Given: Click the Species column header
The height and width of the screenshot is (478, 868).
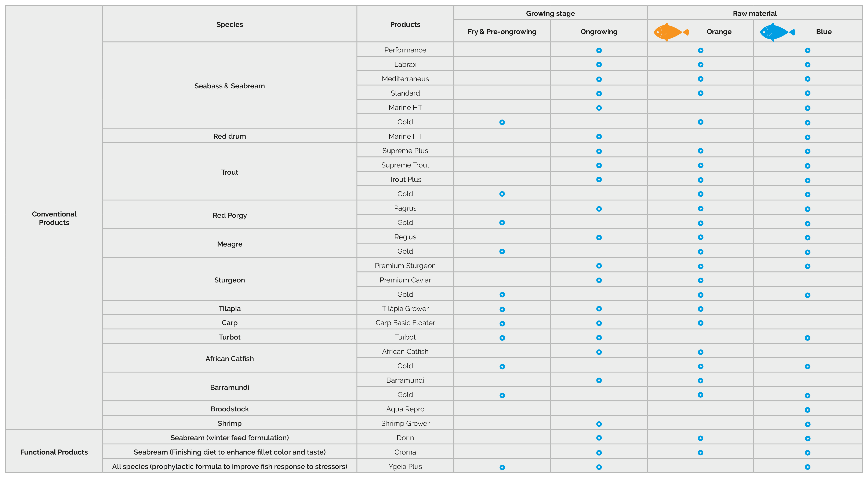Looking at the screenshot, I should click(229, 24).
